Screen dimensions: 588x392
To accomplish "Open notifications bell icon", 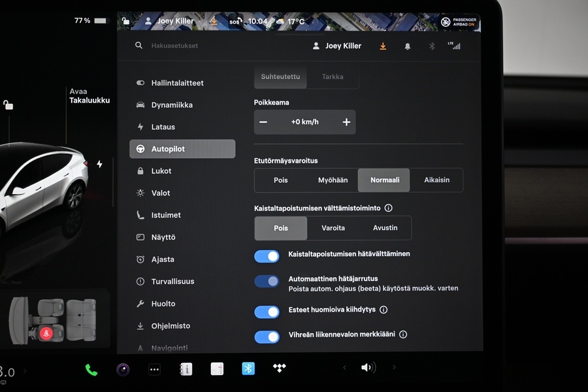I will pos(408,46).
